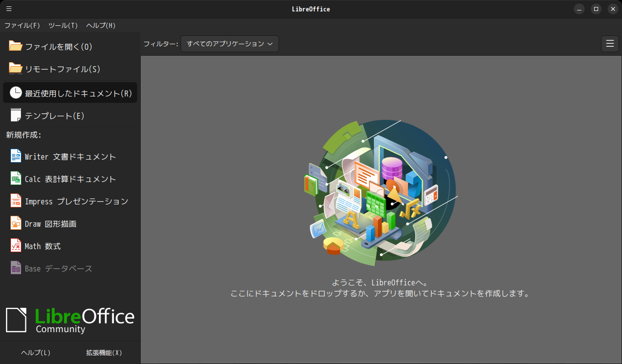Minimize the LibreOffice window
The width and height of the screenshot is (622, 364).
tap(579, 9)
